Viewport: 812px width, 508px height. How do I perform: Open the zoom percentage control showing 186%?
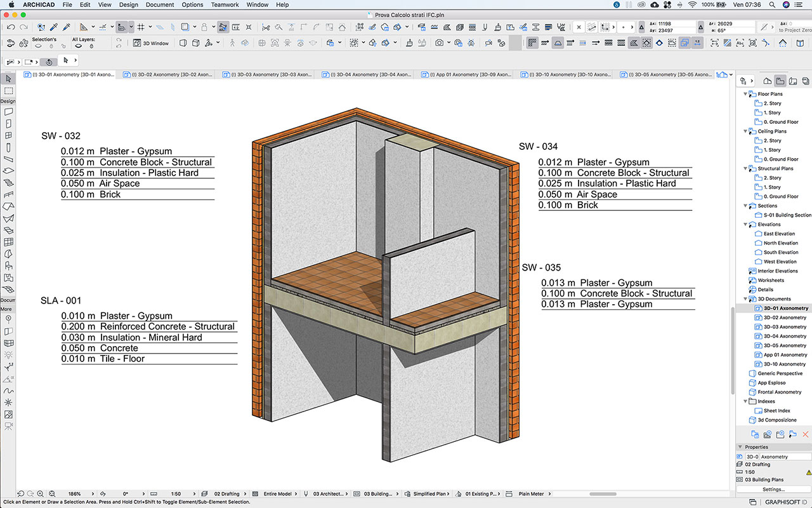[74, 493]
